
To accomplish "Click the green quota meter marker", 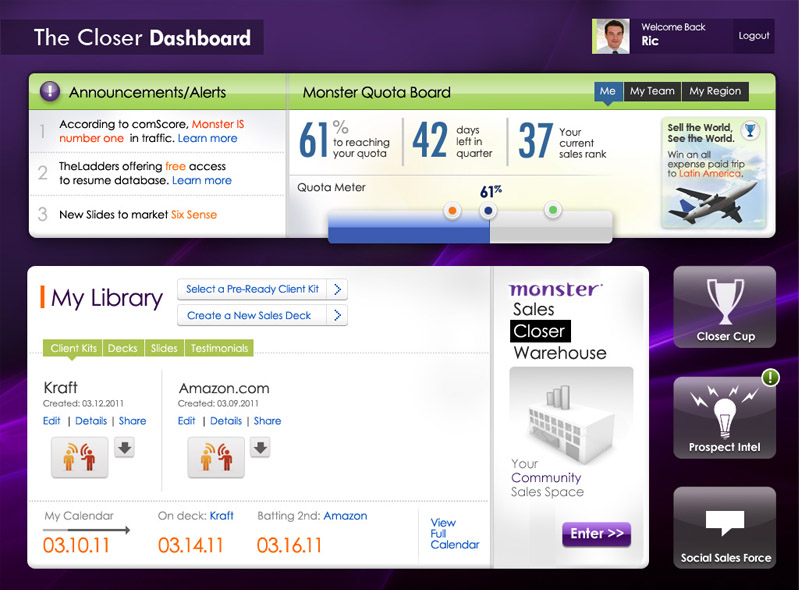I will (x=553, y=209).
